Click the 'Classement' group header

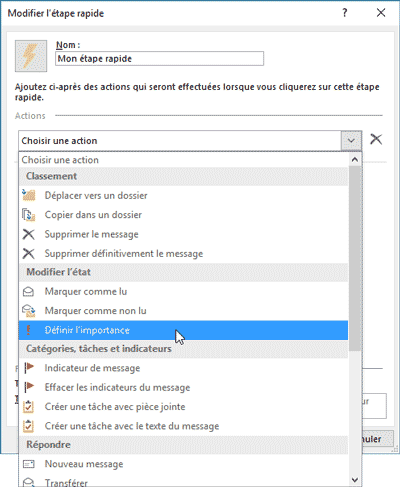[183, 176]
